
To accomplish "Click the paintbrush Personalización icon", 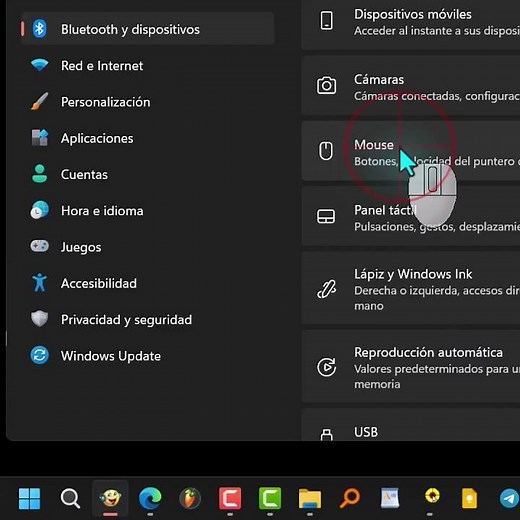I will tap(39, 101).
